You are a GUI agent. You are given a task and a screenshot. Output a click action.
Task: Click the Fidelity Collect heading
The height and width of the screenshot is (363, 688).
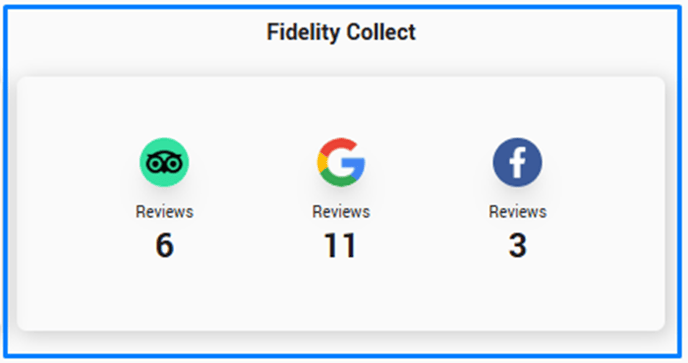pyautogui.click(x=341, y=32)
